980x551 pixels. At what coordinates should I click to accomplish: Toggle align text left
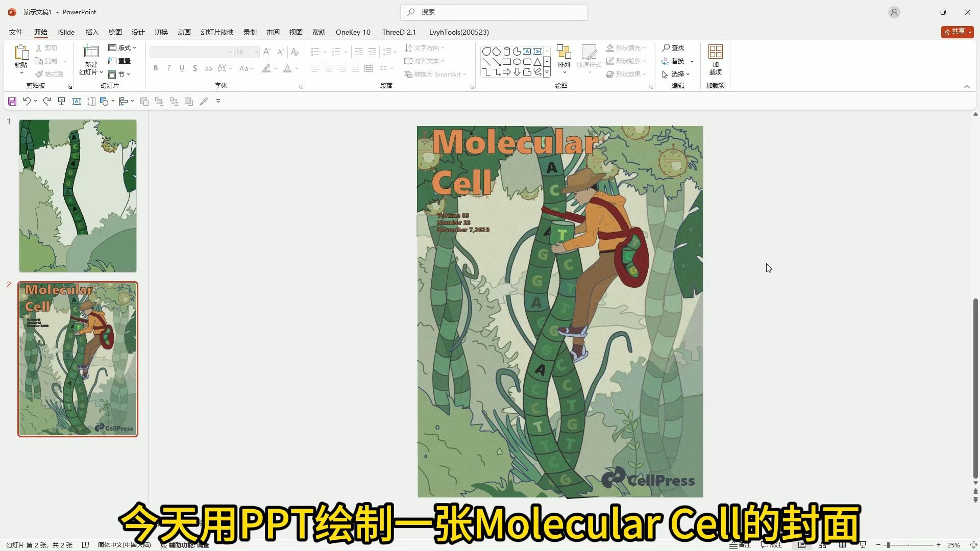[x=315, y=68]
